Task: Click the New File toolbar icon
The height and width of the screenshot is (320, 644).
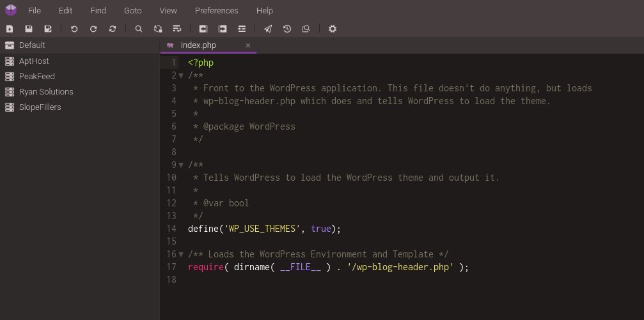Action: [10, 29]
